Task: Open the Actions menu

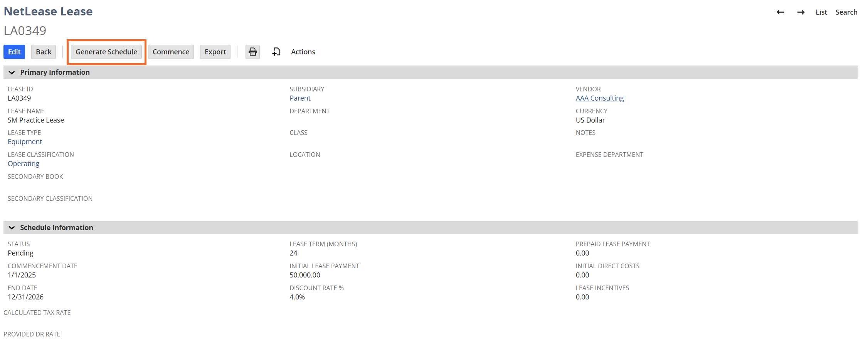Action: coord(303,52)
